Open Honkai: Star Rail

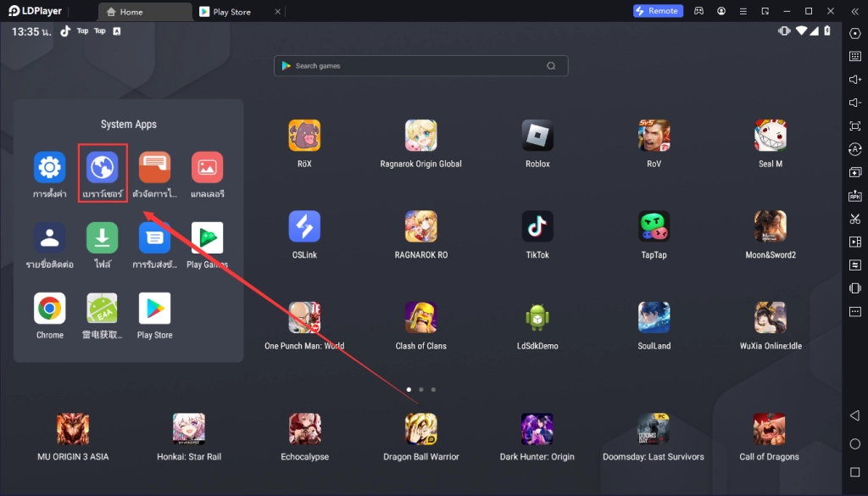(189, 429)
